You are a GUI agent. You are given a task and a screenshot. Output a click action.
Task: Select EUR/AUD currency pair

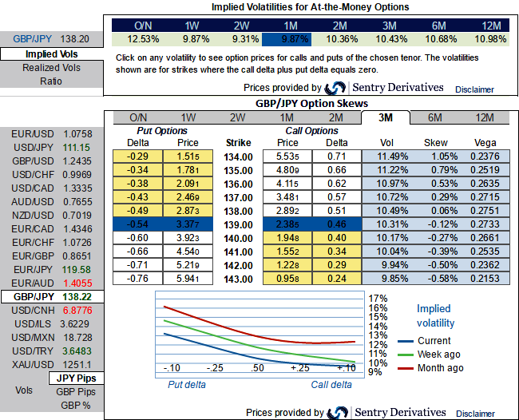(52, 283)
